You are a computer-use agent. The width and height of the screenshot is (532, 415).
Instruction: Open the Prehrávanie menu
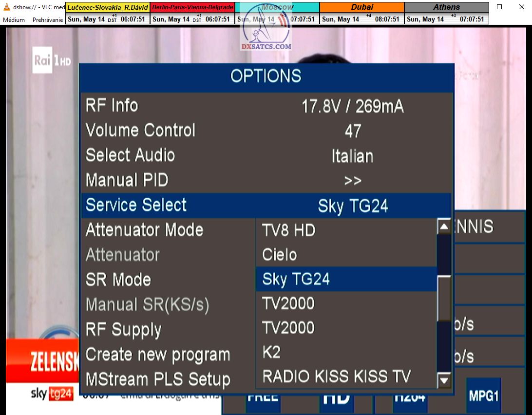pyautogui.click(x=48, y=20)
